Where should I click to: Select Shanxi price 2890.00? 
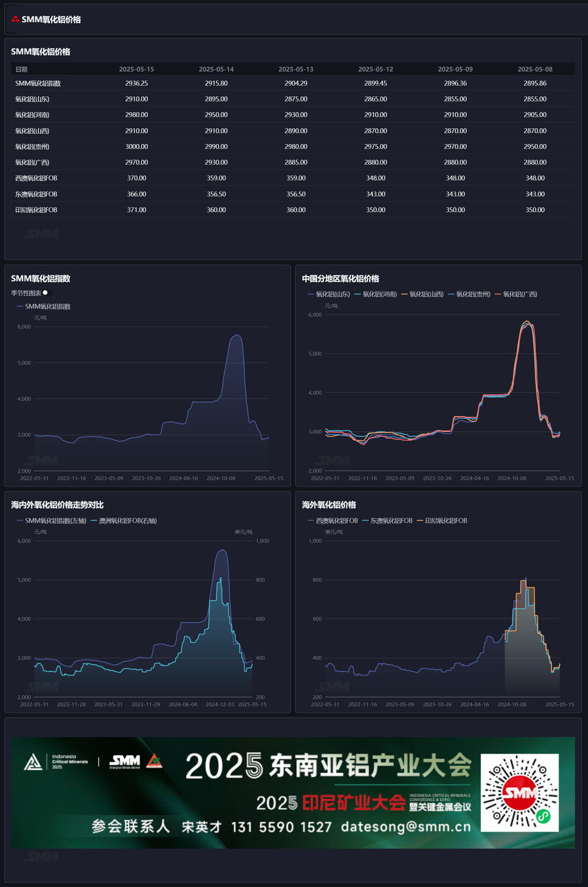pyautogui.click(x=296, y=131)
